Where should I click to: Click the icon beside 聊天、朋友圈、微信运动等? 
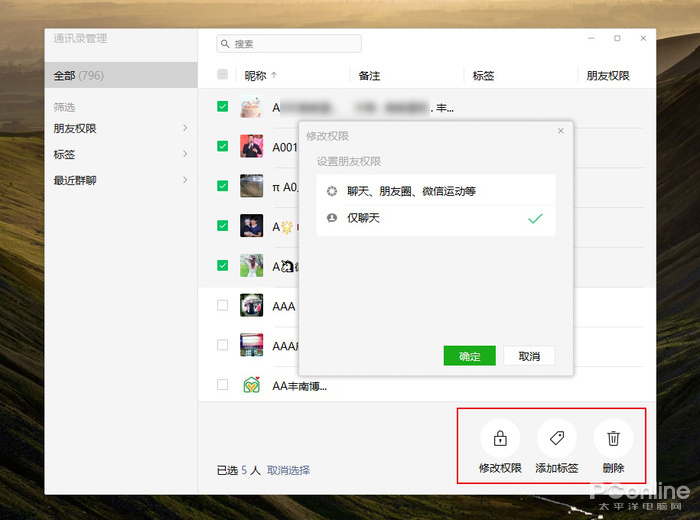[x=332, y=191]
